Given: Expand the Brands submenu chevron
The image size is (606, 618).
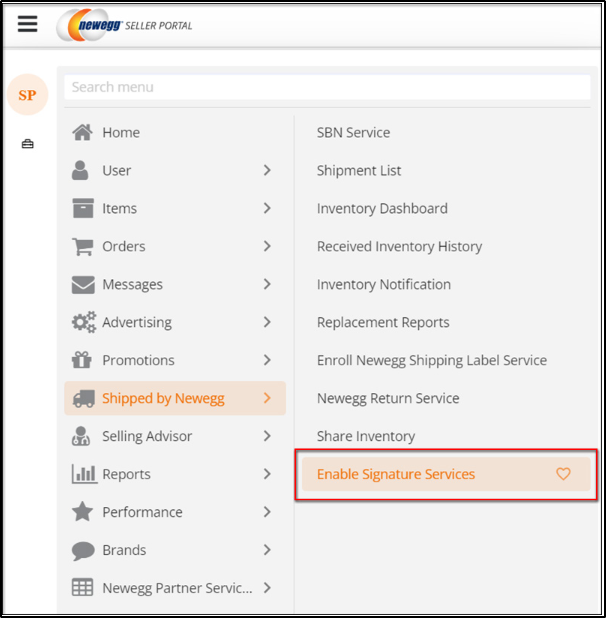Looking at the screenshot, I should pos(267,550).
